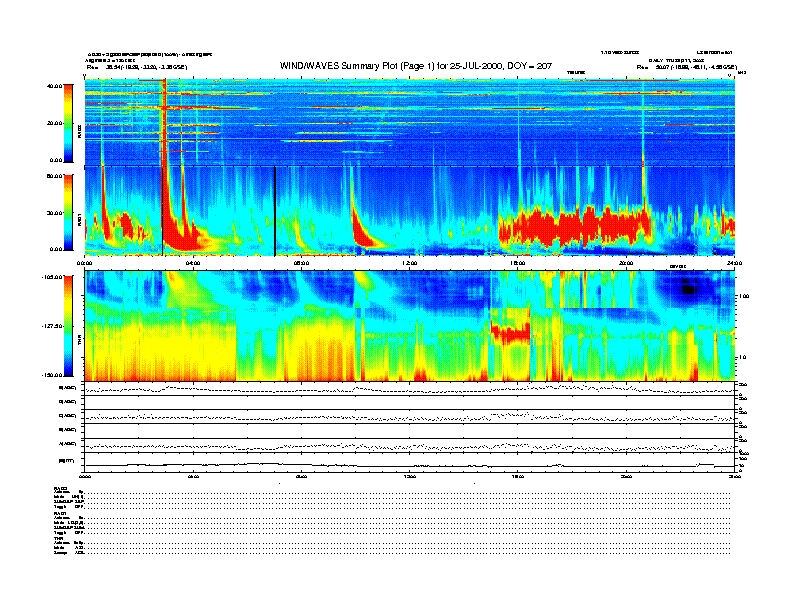The width and height of the screenshot is (792, 612).
Task: Click the RAD2 vertical axis label
Action: click(79, 132)
